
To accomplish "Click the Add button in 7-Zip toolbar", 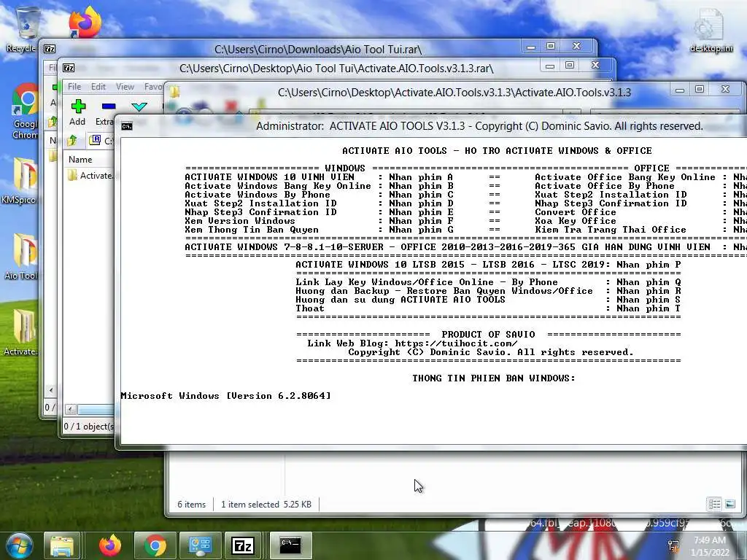I will [77, 112].
